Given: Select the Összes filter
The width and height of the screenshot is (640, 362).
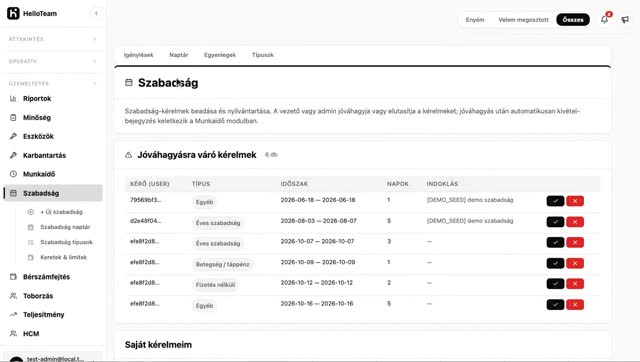Looking at the screenshot, I should [x=573, y=20].
